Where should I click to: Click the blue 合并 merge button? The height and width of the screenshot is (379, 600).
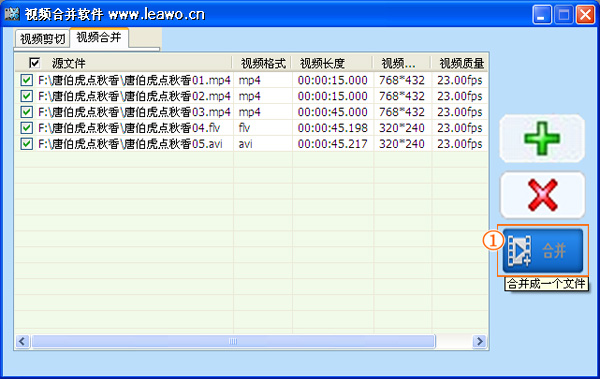pos(543,251)
